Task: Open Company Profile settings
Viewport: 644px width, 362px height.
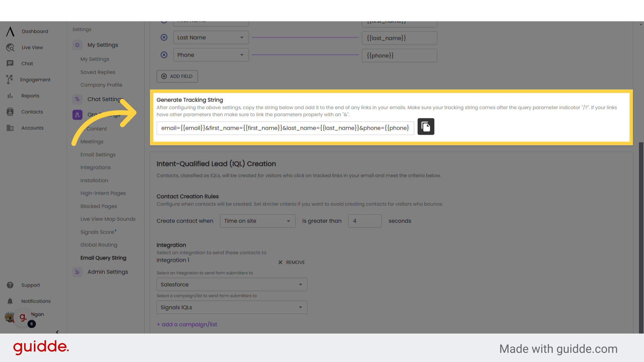Action: [101, 85]
